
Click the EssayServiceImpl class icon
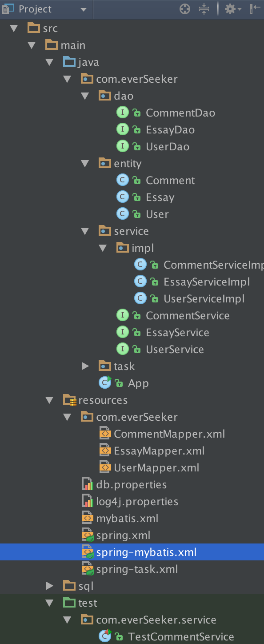point(140,282)
